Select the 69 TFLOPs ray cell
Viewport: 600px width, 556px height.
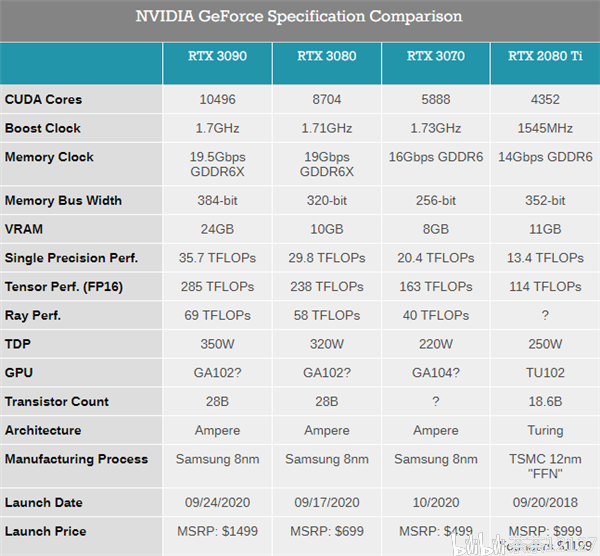pyautogui.click(x=217, y=315)
